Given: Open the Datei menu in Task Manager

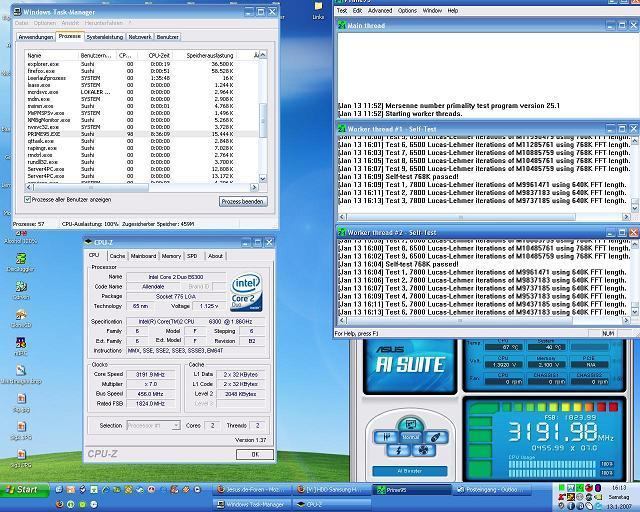Looking at the screenshot, I should [x=21, y=23].
